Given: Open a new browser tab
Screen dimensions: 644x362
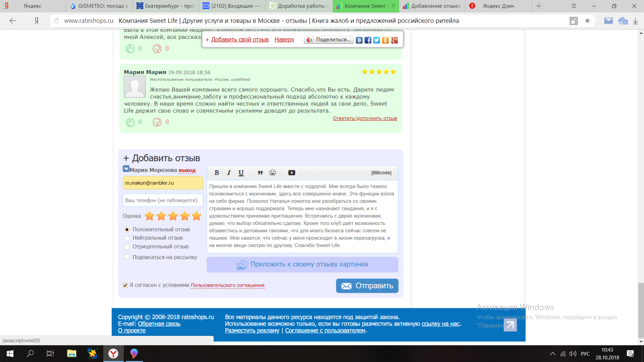Looking at the screenshot, I should pos(539,6).
